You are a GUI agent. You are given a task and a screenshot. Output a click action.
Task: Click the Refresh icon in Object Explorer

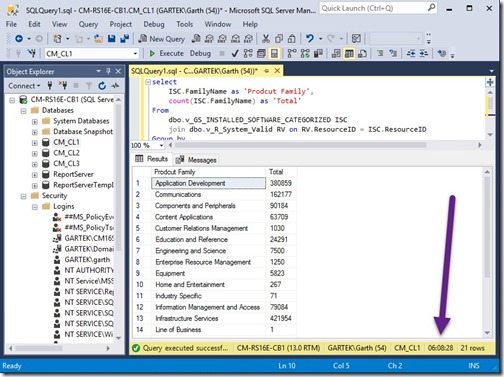[102, 86]
